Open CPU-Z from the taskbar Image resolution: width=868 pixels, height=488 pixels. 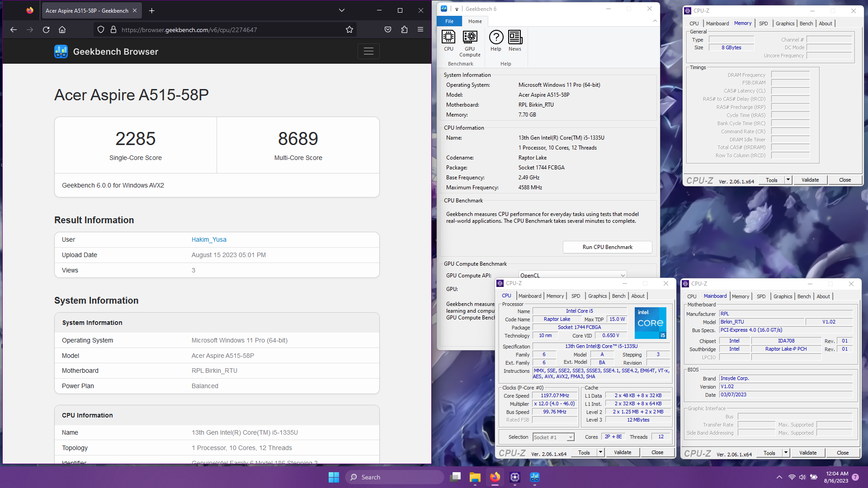pyautogui.click(x=515, y=477)
